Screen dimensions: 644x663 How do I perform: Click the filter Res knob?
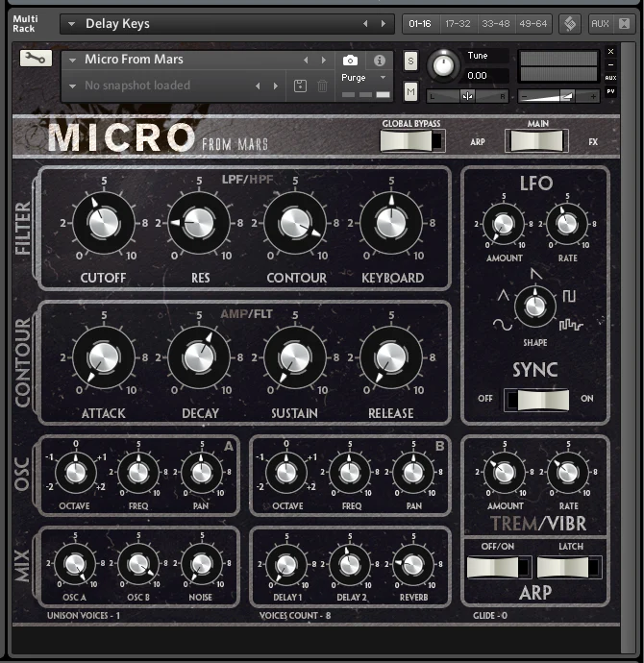[199, 222]
